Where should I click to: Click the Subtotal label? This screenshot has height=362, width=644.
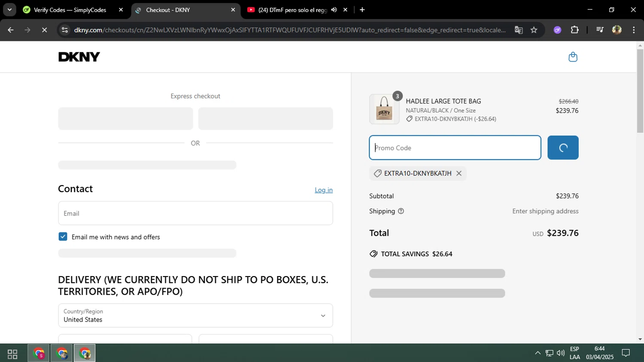coord(381,196)
